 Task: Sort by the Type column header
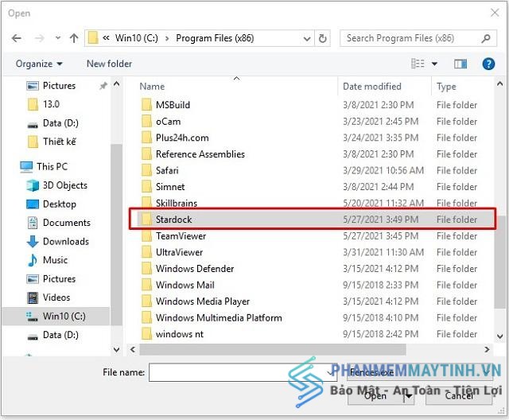[x=446, y=87]
